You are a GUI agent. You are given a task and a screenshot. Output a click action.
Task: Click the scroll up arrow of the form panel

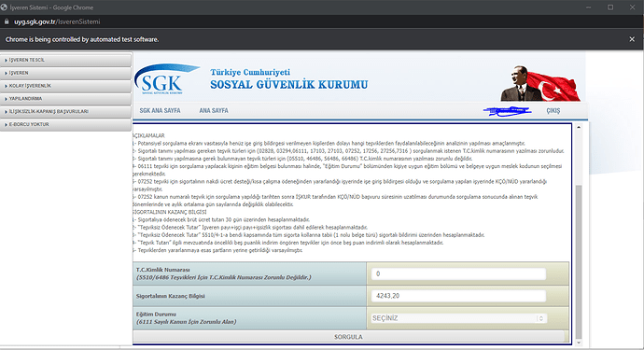pyautogui.click(x=579, y=127)
